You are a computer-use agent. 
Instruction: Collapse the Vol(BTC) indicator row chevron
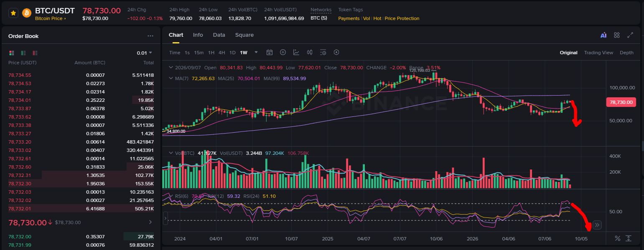tap(171, 153)
